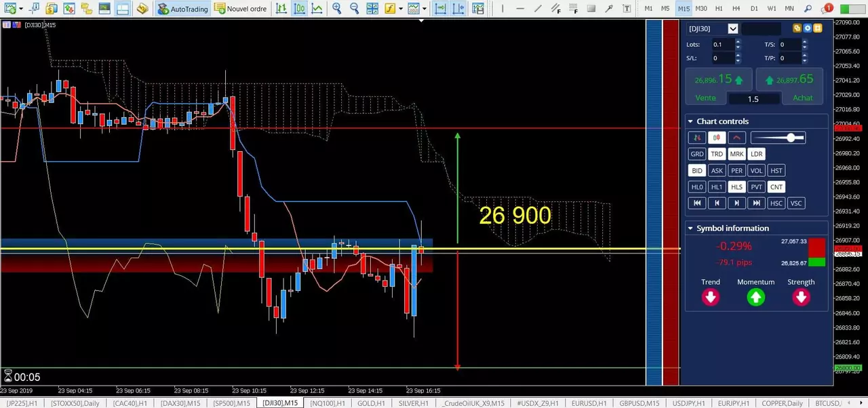The image size is (868, 408).
Task: Select the equidistant channel tool
Action: [555, 9]
